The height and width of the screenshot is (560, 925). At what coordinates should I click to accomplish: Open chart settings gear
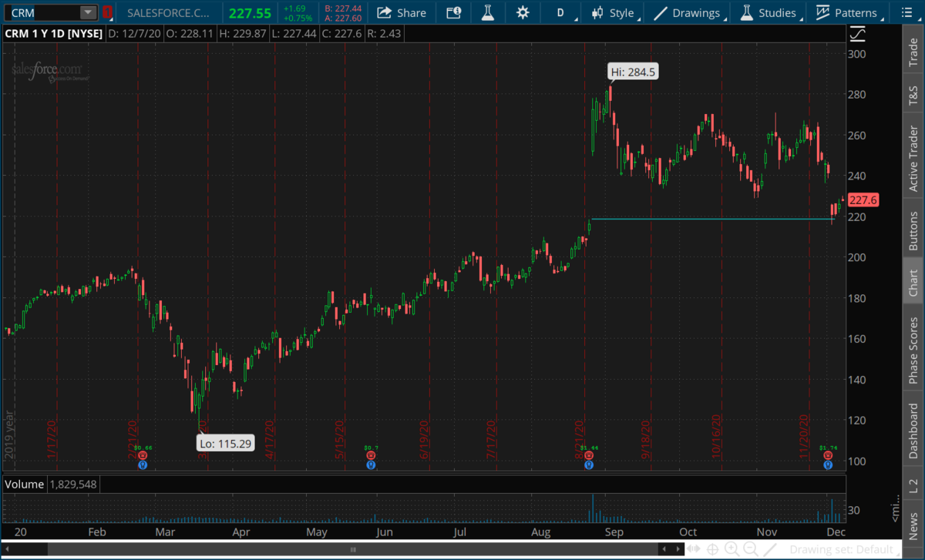click(523, 12)
